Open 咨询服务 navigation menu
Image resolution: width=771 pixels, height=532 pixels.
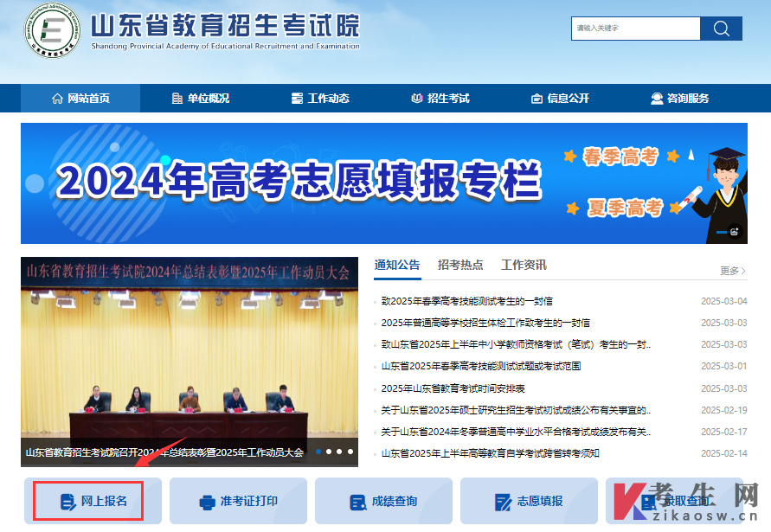680,99
